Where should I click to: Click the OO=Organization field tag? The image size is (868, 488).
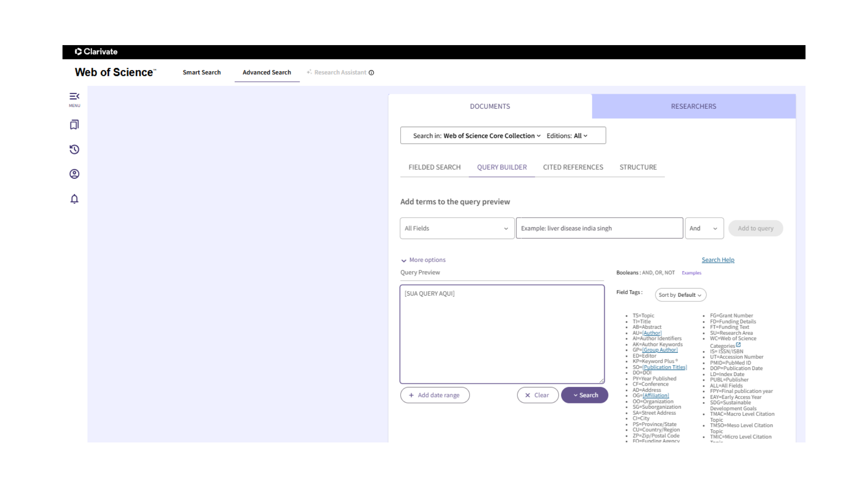point(653,402)
